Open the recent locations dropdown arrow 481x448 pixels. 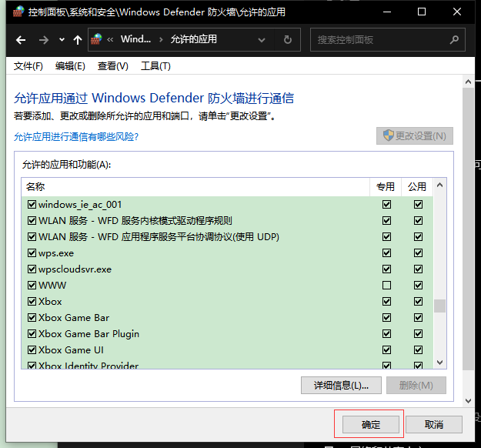point(62,40)
